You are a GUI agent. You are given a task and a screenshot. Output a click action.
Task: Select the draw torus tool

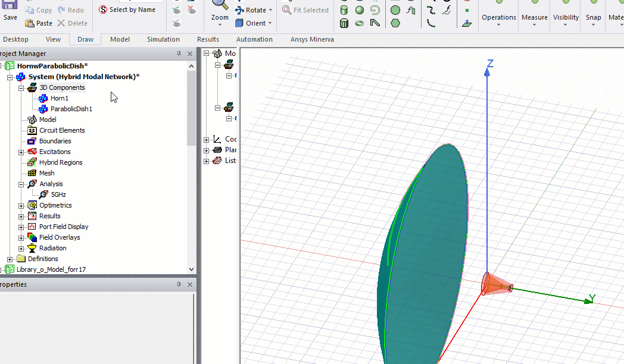(x=360, y=23)
